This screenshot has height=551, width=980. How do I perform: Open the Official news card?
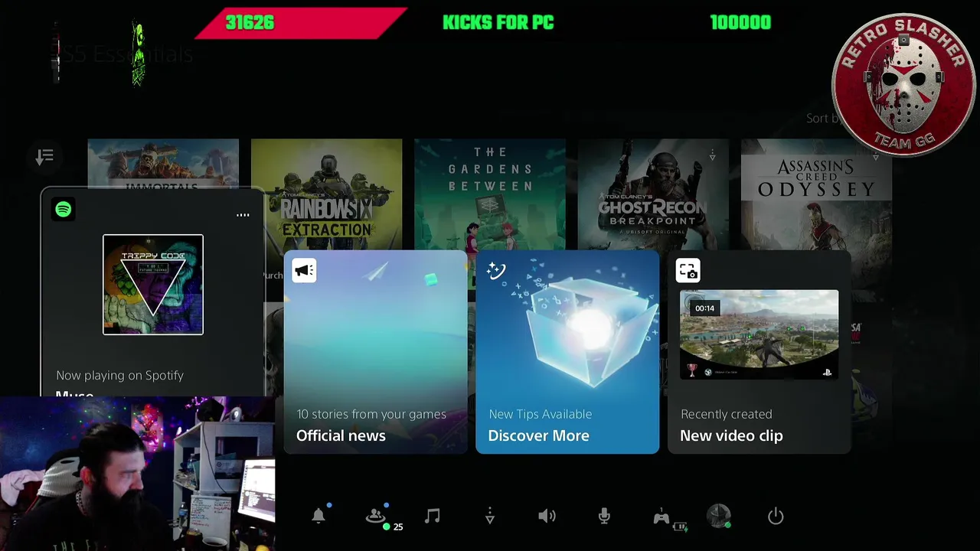click(376, 352)
